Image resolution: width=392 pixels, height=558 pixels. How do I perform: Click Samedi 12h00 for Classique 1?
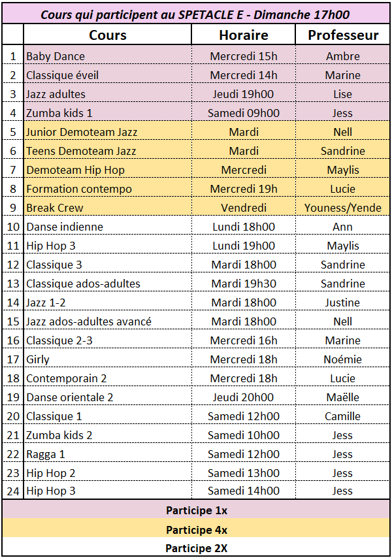[244, 416]
